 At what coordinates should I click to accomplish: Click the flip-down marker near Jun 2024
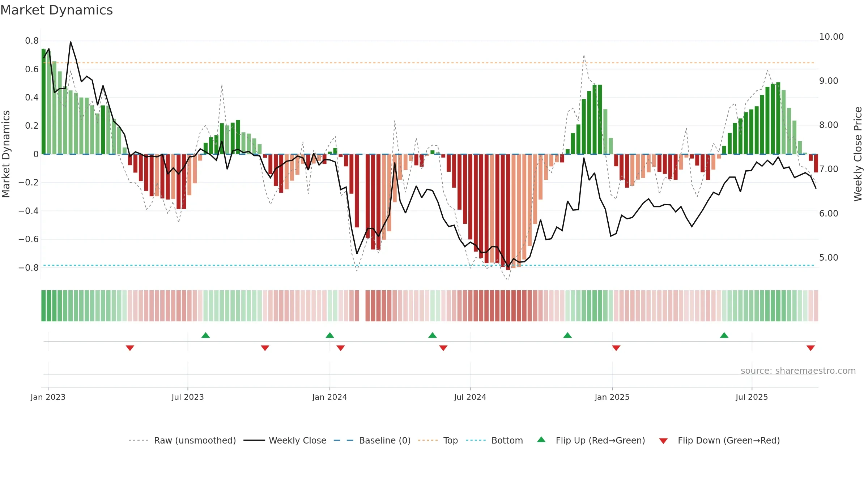click(x=443, y=348)
